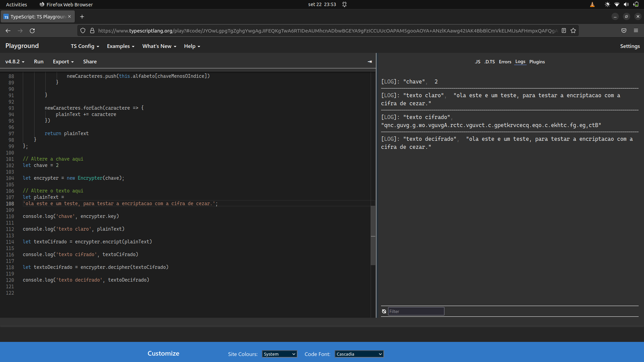Toggle tracking protection via the shield icon

pyautogui.click(x=83, y=31)
